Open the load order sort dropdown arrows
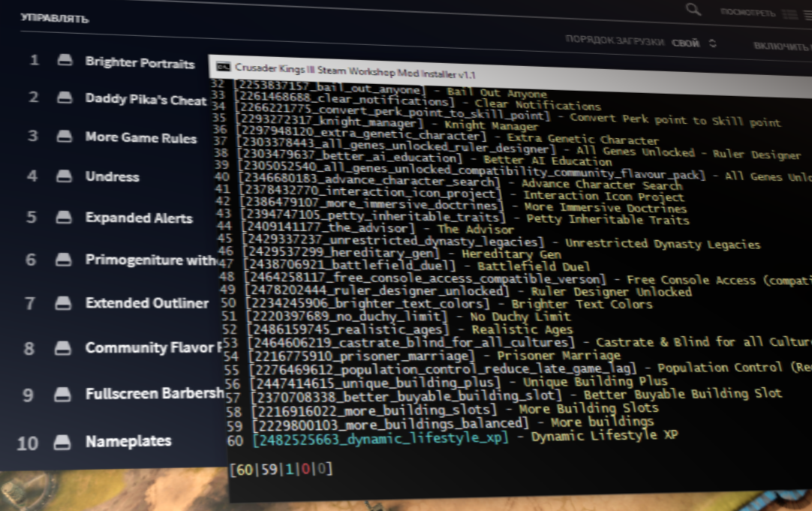The width and height of the screenshot is (812, 511). (712, 44)
